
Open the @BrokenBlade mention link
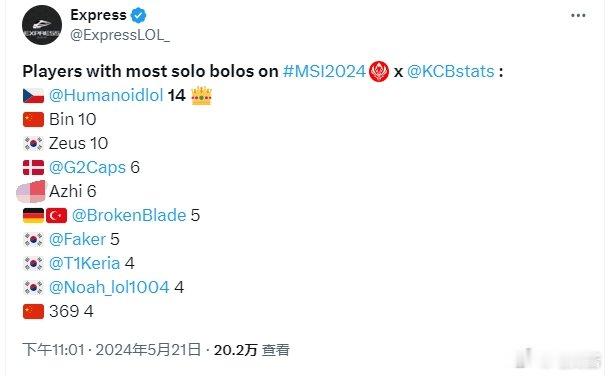click(129, 216)
